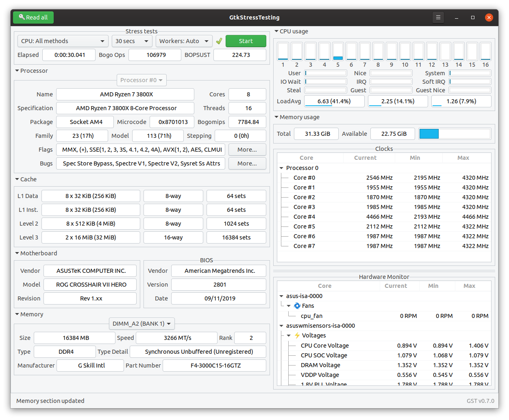509x420 pixels.
Task: Open More bugs dialog
Action: click(247, 163)
